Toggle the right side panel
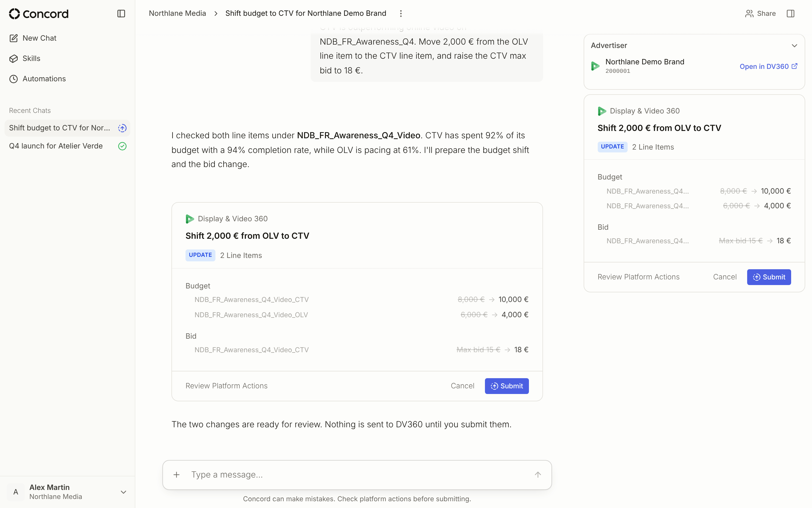This screenshot has width=812, height=508. [x=791, y=14]
